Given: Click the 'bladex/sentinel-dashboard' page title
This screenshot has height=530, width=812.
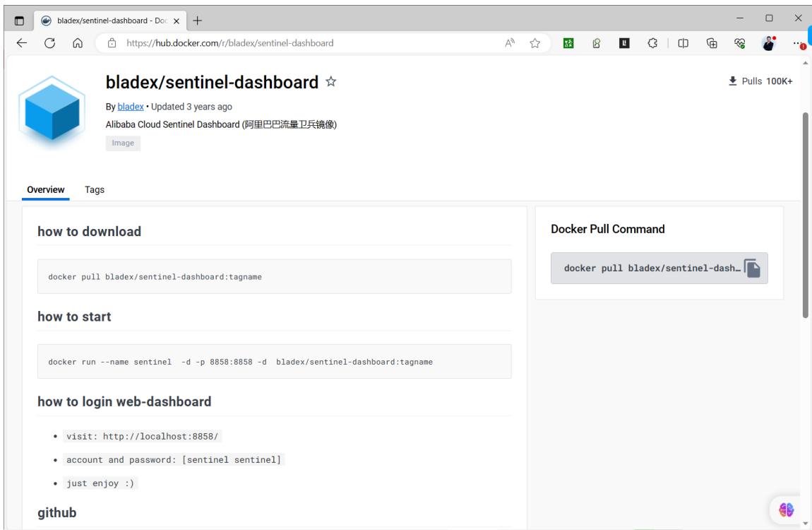Looking at the screenshot, I should pos(212,82).
